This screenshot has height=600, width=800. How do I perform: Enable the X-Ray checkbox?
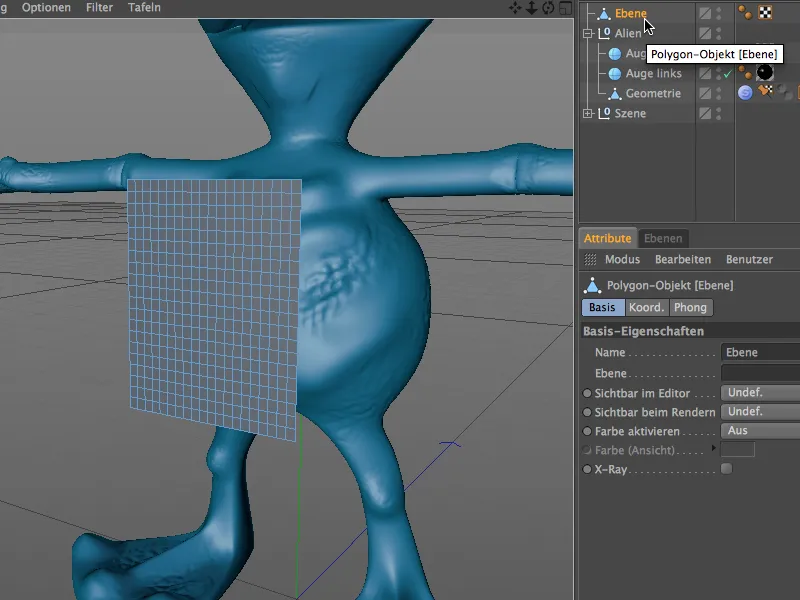click(727, 468)
